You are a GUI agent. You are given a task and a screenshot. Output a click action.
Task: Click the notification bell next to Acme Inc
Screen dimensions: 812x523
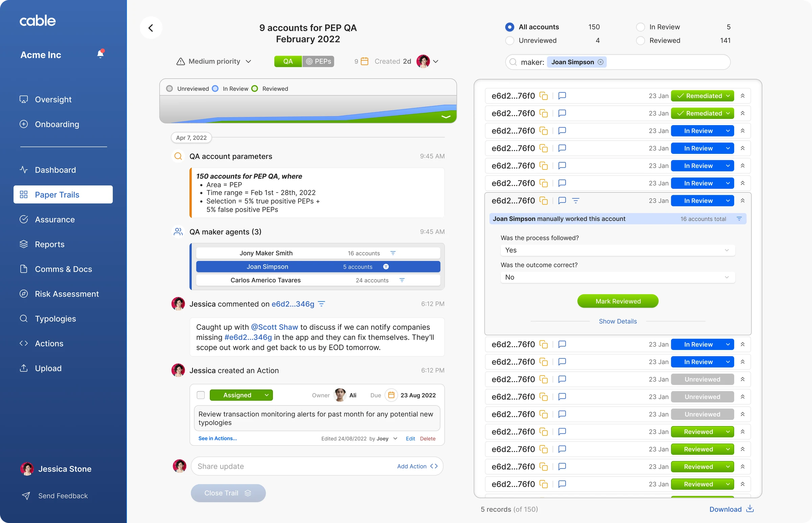100,54
